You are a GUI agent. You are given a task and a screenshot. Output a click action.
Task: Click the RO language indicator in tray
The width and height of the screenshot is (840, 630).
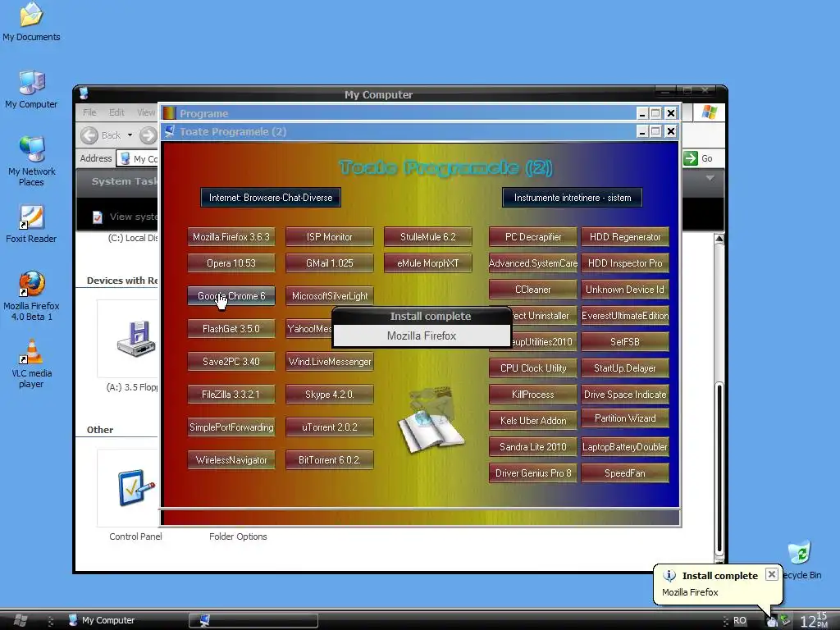(x=739, y=620)
